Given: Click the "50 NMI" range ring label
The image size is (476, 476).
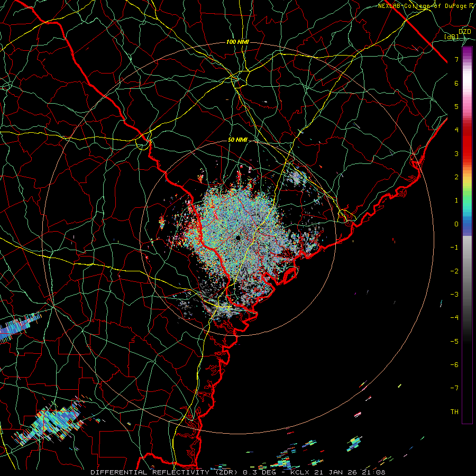Looking at the screenshot, I should point(237,140).
